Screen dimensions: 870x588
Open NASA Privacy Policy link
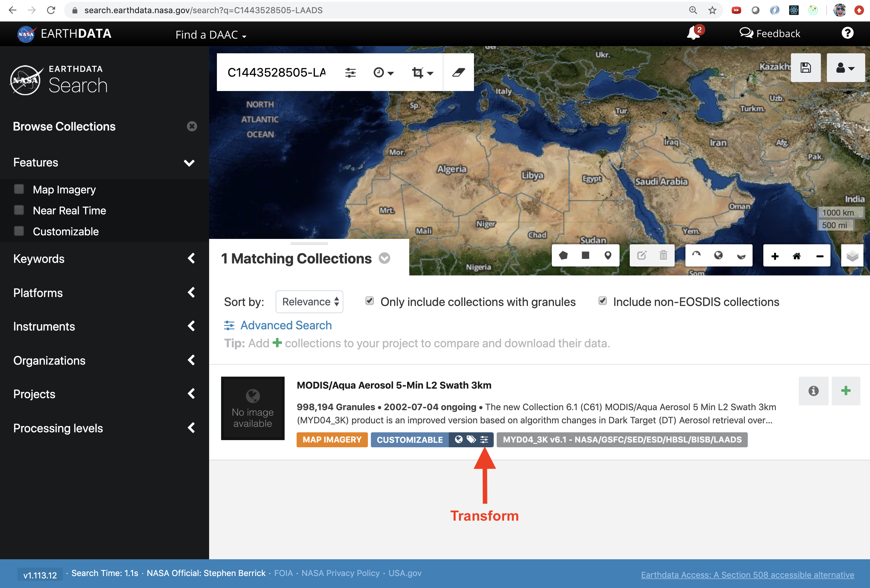340,573
